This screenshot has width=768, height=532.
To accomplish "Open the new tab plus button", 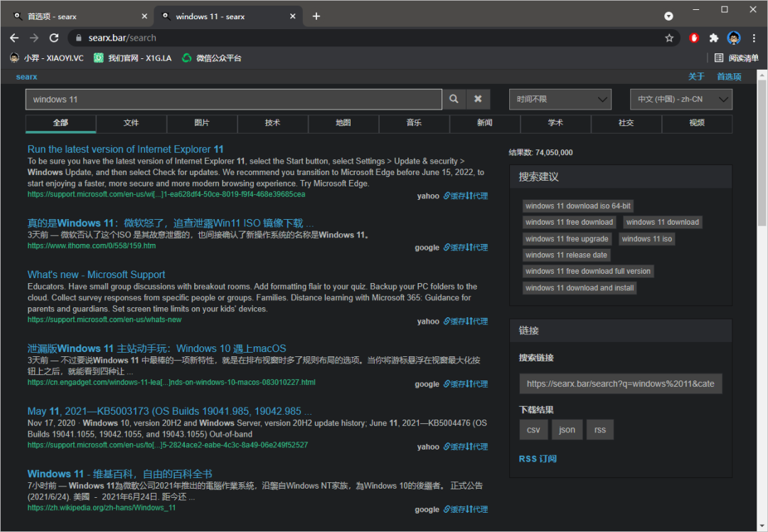I will [x=316, y=16].
